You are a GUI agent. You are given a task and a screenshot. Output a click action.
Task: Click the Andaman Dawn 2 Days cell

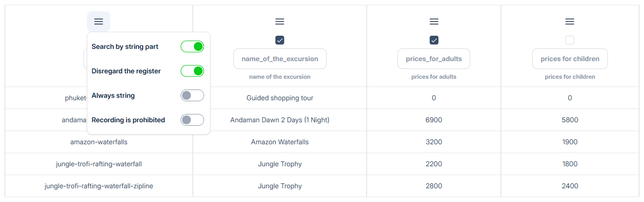coord(280,120)
